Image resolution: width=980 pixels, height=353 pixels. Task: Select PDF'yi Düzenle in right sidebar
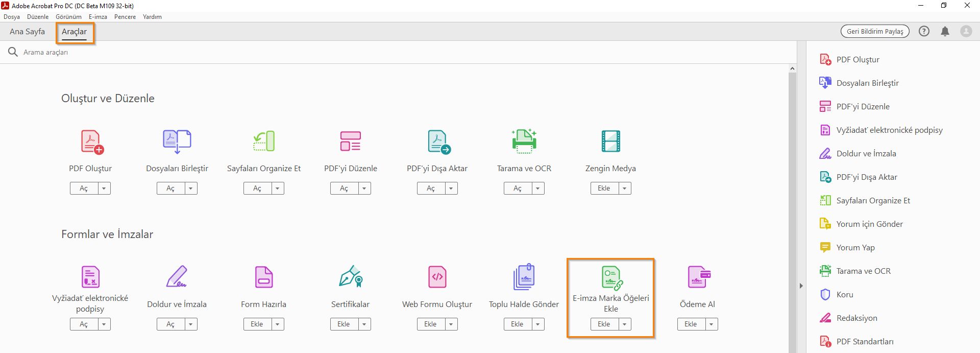(x=854, y=107)
